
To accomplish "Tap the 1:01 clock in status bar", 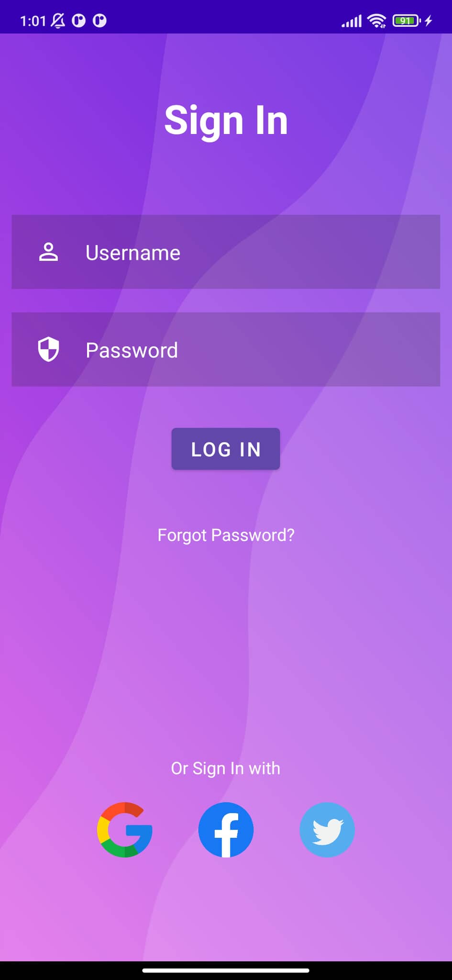I will tap(33, 21).
